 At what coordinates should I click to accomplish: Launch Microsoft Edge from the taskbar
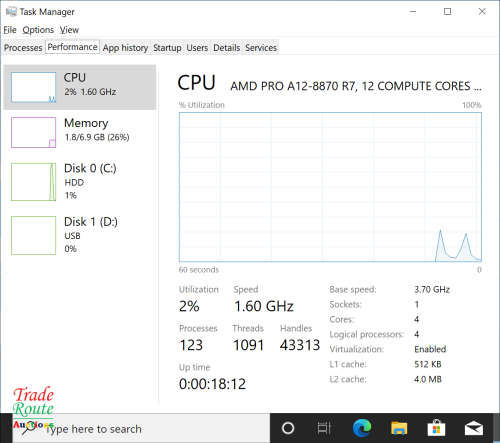coord(362,428)
